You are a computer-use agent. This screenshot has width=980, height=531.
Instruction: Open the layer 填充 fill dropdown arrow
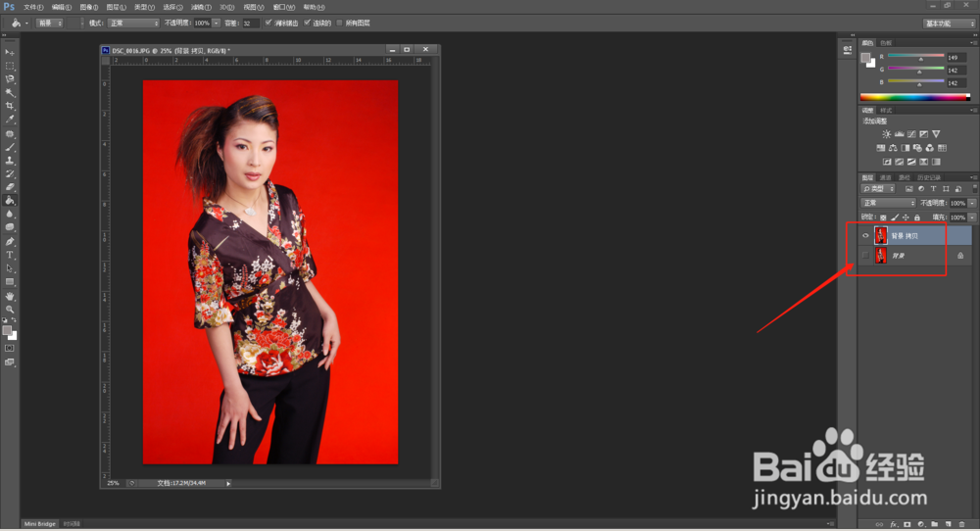click(x=972, y=217)
